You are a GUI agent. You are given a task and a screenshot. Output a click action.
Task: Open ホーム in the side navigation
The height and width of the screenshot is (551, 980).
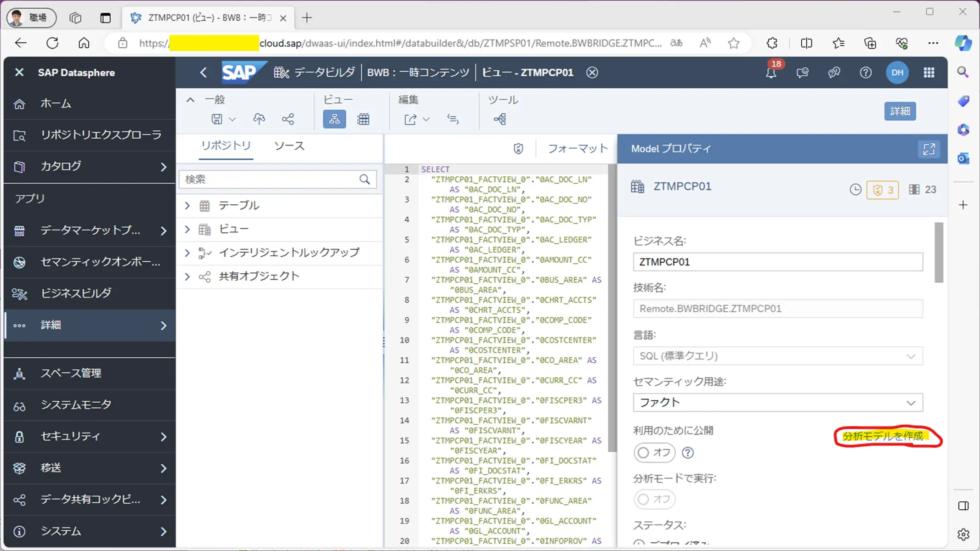coord(90,104)
